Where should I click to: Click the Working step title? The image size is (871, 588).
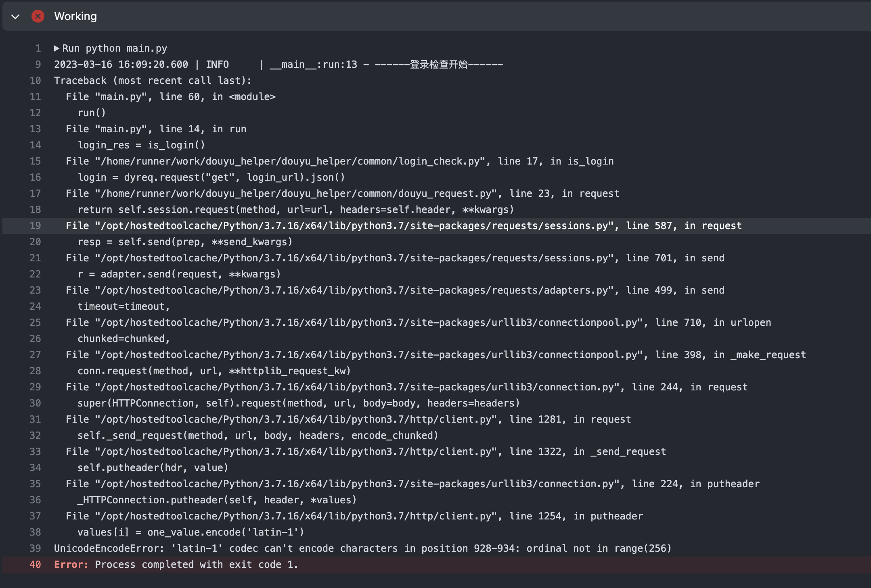(75, 16)
